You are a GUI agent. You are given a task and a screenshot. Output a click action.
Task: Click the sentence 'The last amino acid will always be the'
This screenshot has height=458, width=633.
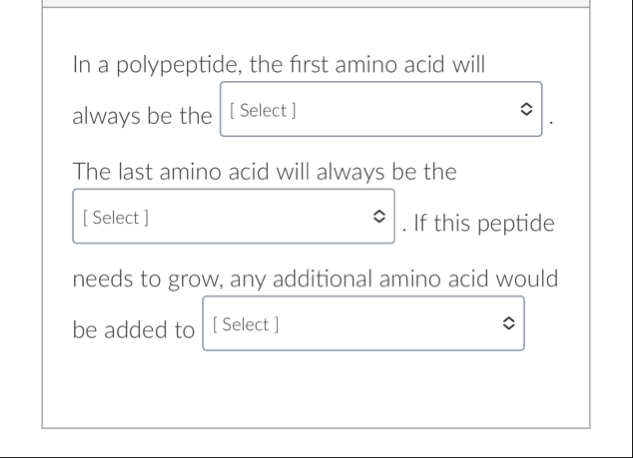click(264, 172)
